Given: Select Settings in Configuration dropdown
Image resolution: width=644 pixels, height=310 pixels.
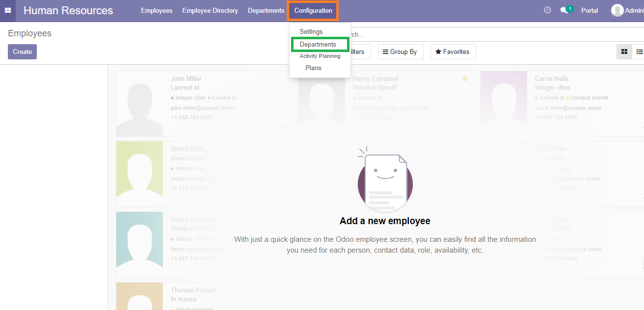Looking at the screenshot, I should pyautogui.click(x=311, y=31).
